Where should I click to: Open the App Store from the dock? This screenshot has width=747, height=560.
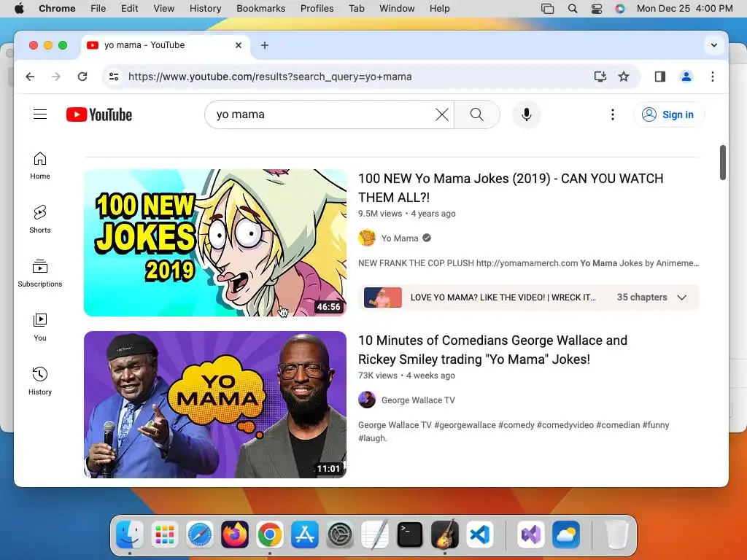304,534
